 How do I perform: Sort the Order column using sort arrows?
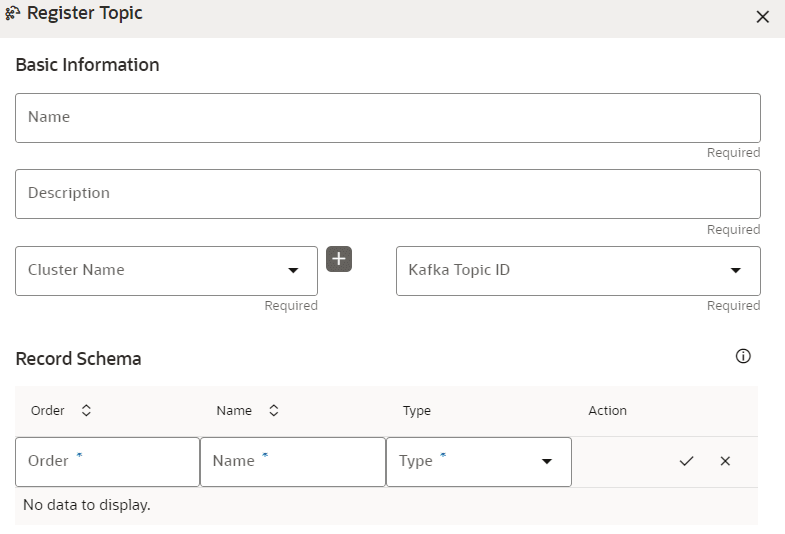pos(86,410)
